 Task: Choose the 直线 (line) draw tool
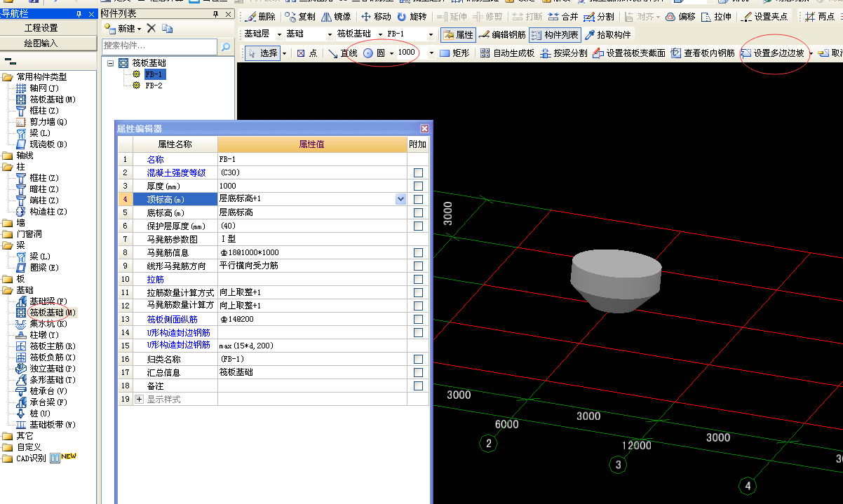click(x=343, y=53)
